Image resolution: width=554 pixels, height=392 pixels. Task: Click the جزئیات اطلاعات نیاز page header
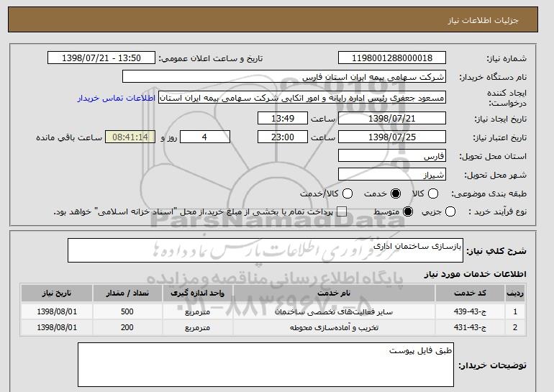[483, 20]
